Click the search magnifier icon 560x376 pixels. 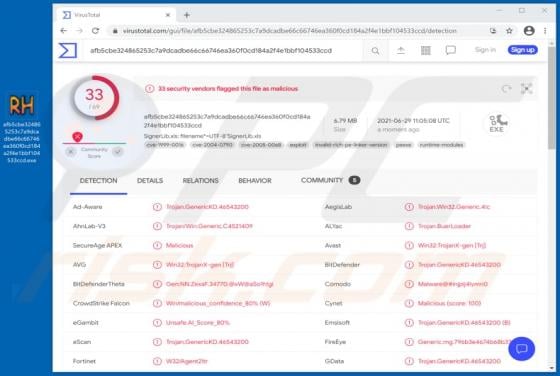[x=375, y=51]
